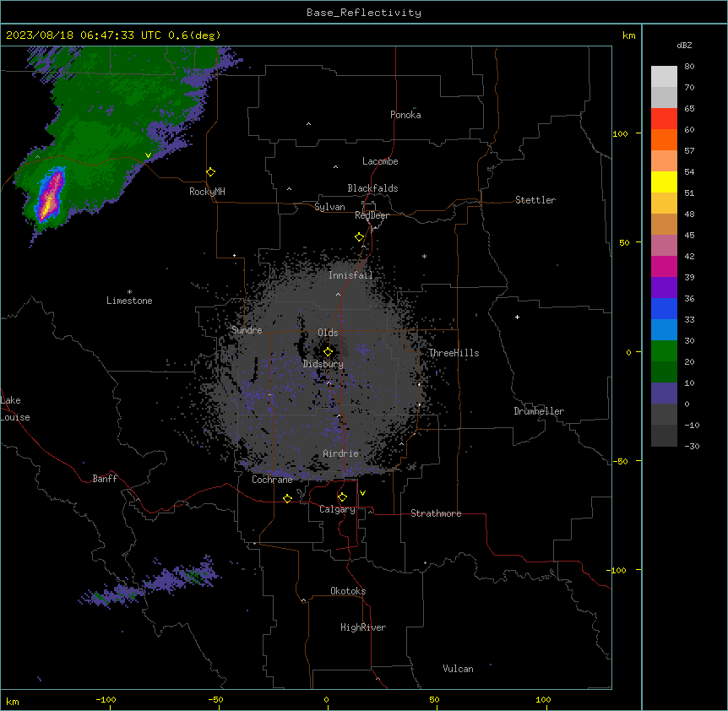Click the RockyMH label

point(207,192)
